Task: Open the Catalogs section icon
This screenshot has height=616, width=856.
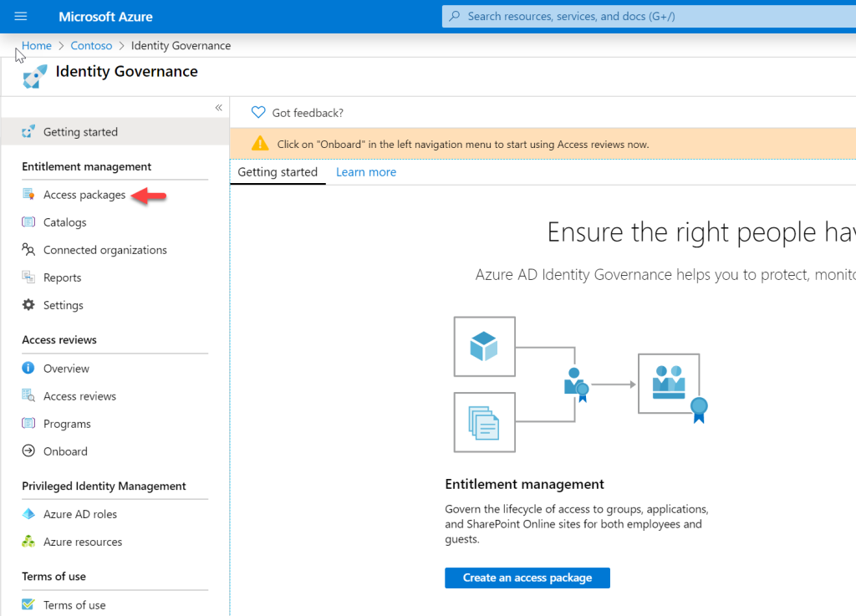Action: [x=28, y=221]
